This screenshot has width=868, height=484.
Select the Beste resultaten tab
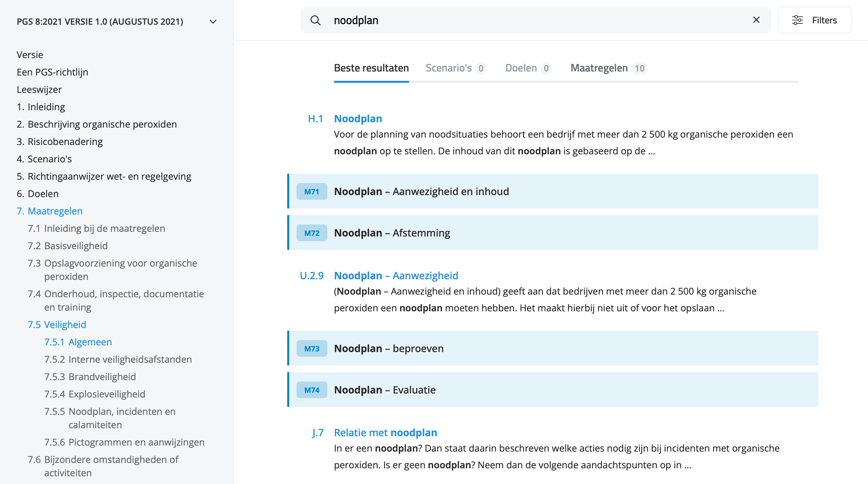[x=371, y=68]
